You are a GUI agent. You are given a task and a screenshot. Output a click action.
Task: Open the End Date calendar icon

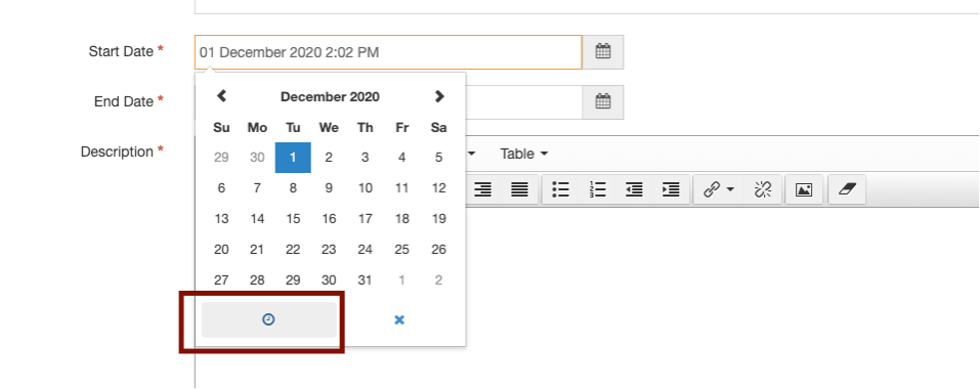click(602, 102)
